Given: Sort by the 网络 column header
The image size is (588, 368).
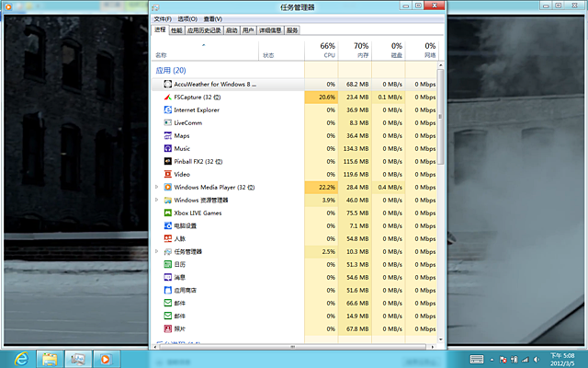Looking at the screenshot, I should pyautogui.click(x=422, y=50).
